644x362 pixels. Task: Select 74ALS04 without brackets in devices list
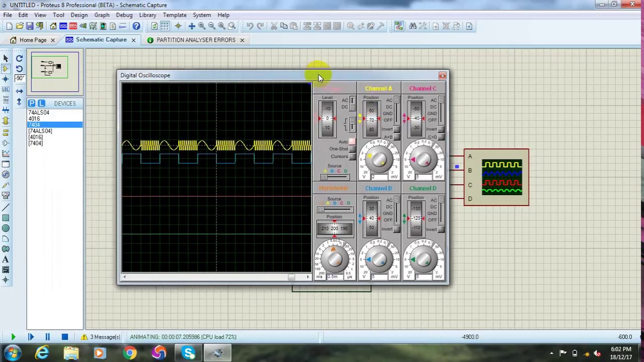39,113
